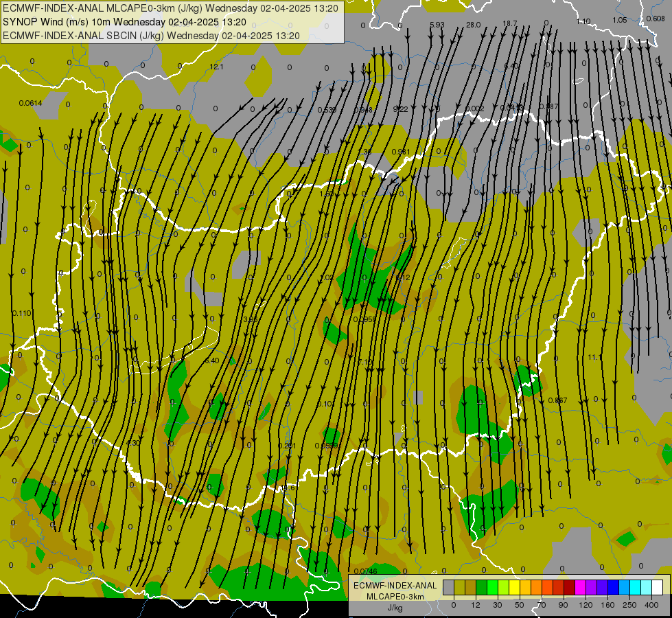Click the 'ECMWF-INDEX-ANAL SBCIN (J/kg)' title line
The image size is (672, 618).
click(x=83, y=36)
